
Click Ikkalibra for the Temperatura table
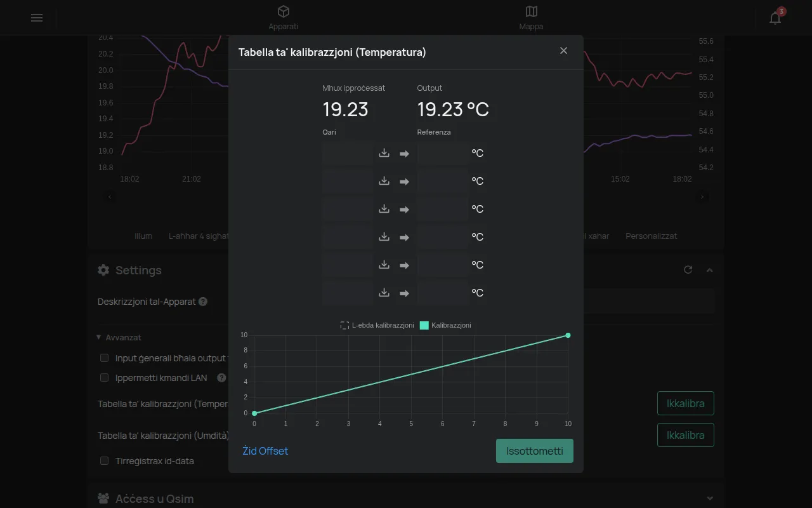[x=686, y=403]
